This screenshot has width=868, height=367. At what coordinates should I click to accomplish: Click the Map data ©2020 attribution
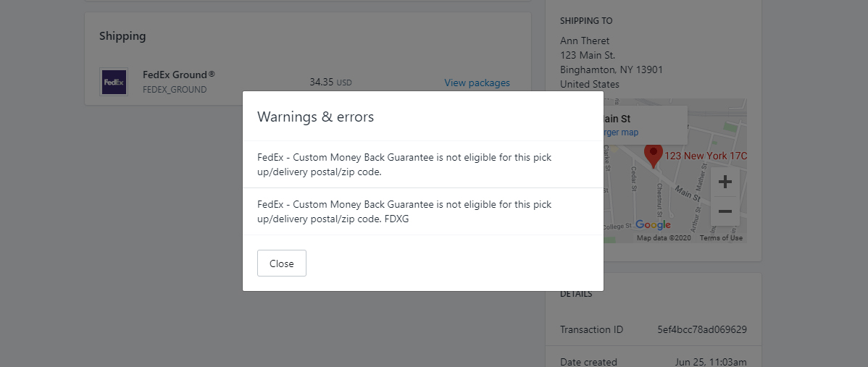664,238
